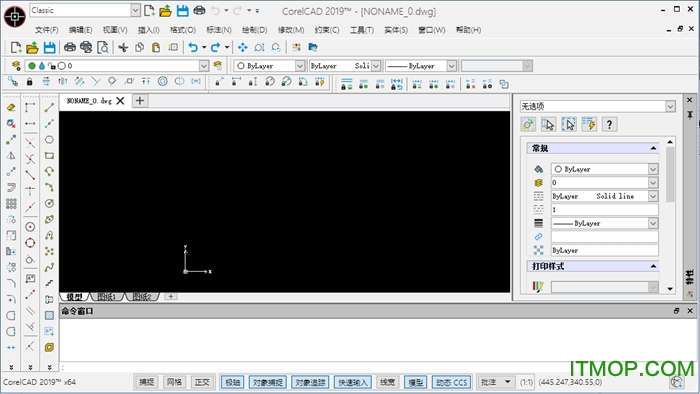The height and width of the screenshot is (394, 700).
Task: Select the Pan tool four-arrow icon
Action: pos(243,47)
